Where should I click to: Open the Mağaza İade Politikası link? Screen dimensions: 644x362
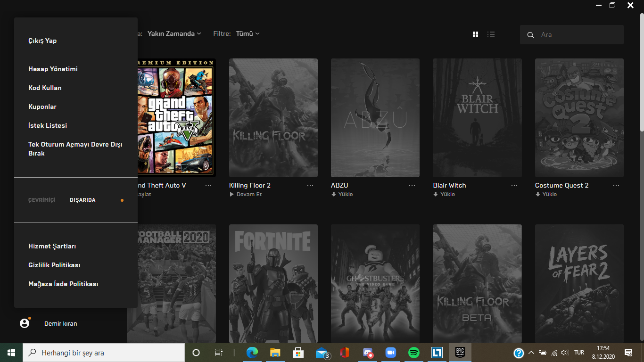[x=63, y=284]
